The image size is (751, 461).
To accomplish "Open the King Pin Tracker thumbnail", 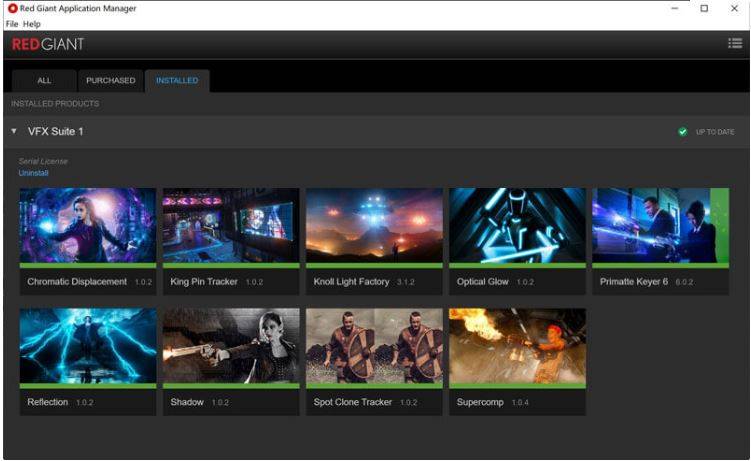I will click(x=231, y=225).
